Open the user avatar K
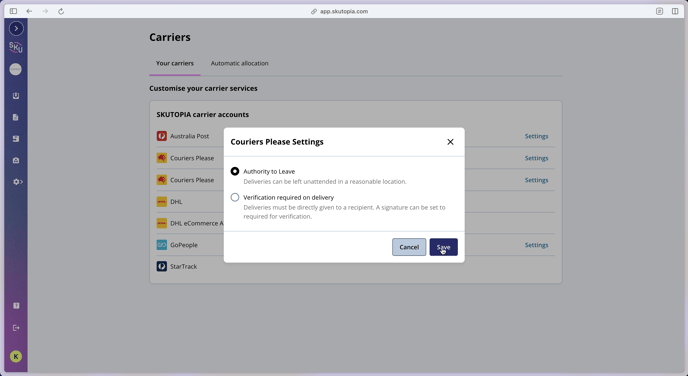Image resolution: width=688 pixels, height=376 pixels. pos(16,357)
